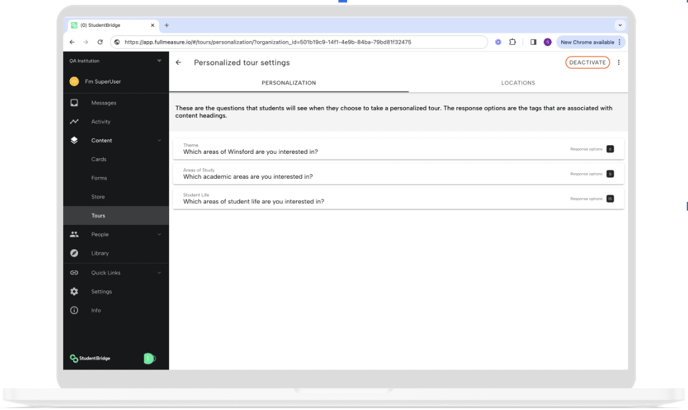Open Cards under Content
The height and width of the screenshot is (410, 688).
[x=99, y=159]
